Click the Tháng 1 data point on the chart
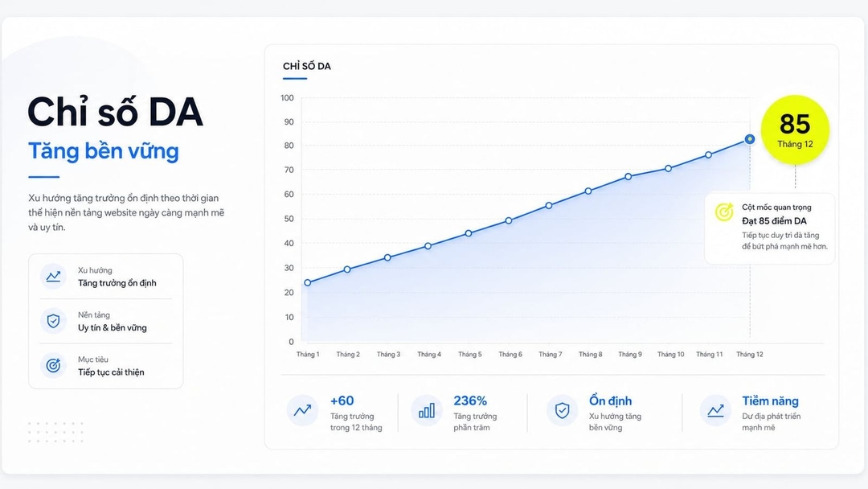The width and height of the screenshot is (868, 489). [x=308, y=282]
